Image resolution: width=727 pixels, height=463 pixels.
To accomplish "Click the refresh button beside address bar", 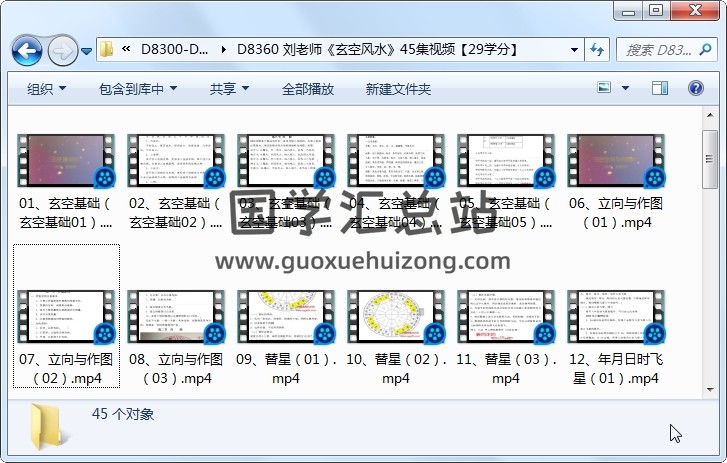I will [x=597, y=49].
